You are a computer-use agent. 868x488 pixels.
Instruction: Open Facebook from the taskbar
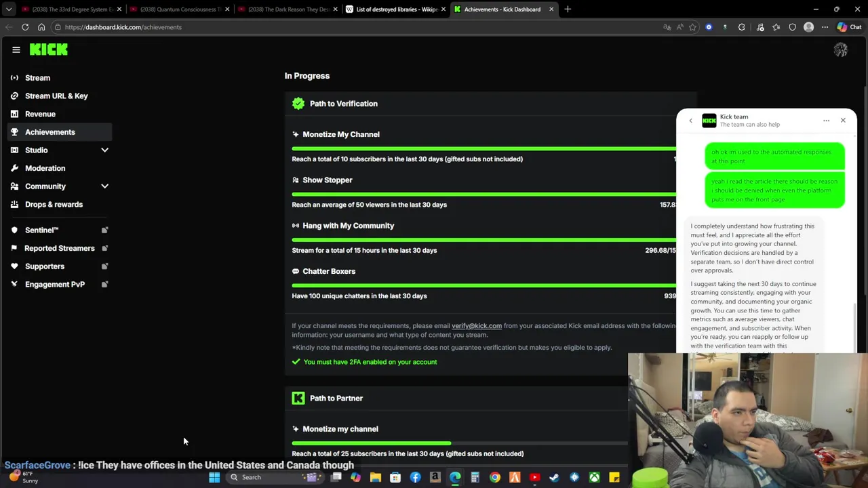point(415,477)
